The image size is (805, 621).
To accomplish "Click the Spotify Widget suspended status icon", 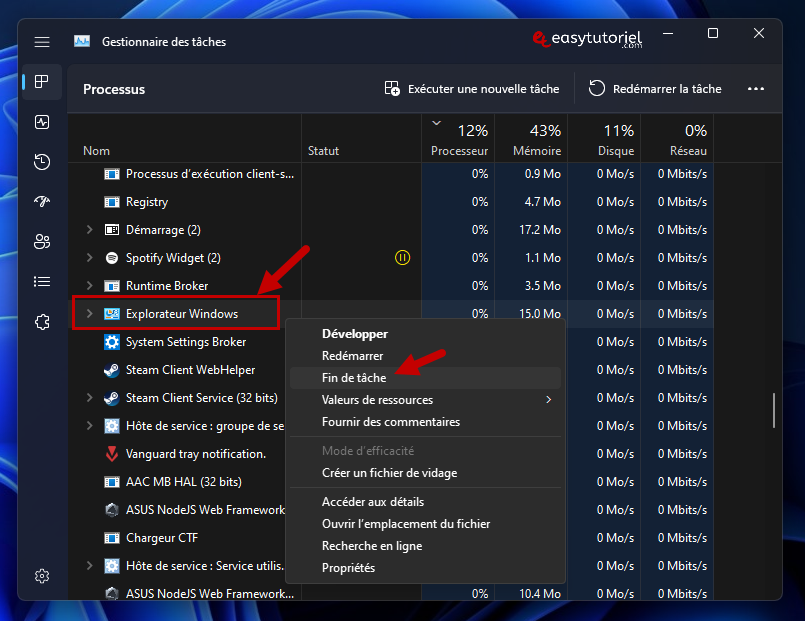I will 402,258.
